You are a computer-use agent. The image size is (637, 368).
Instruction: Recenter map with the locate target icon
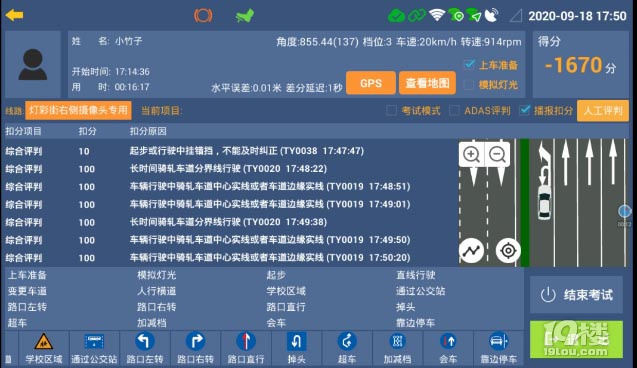tap(508, 251)
